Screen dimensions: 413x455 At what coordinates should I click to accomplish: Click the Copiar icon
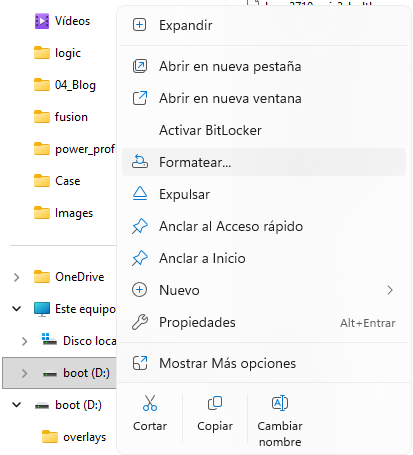point(215,403)
